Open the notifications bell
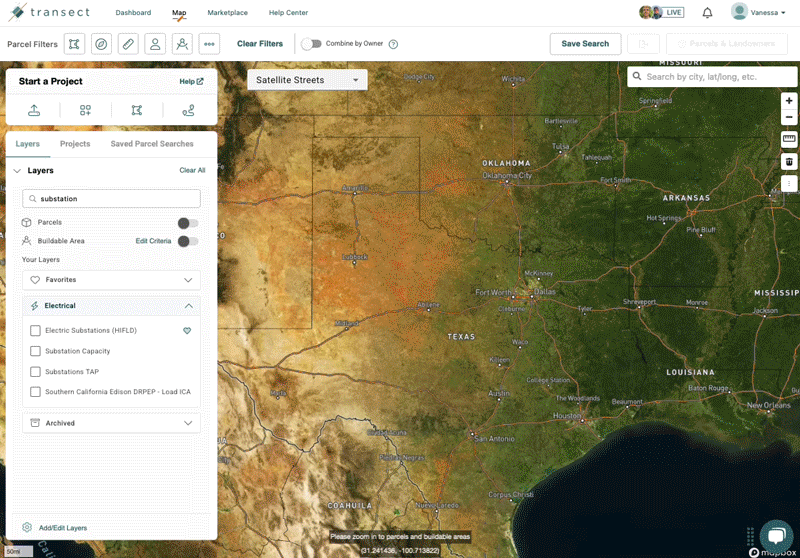Image resolution: width=800 pixels, height=558 pixels. coord(707,13)
